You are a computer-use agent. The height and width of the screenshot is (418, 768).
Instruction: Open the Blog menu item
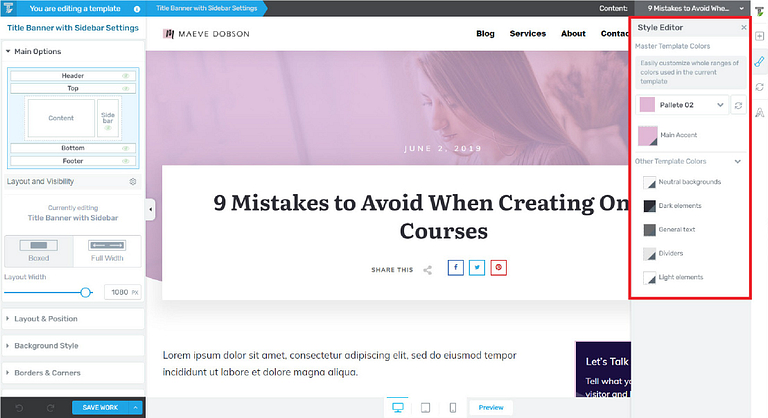pos(485,34)
